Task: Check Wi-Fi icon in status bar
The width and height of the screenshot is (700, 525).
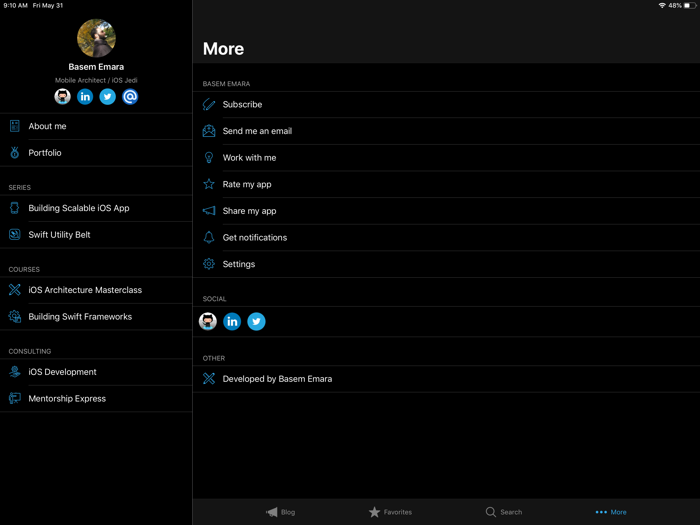Action: pos(662,5)
